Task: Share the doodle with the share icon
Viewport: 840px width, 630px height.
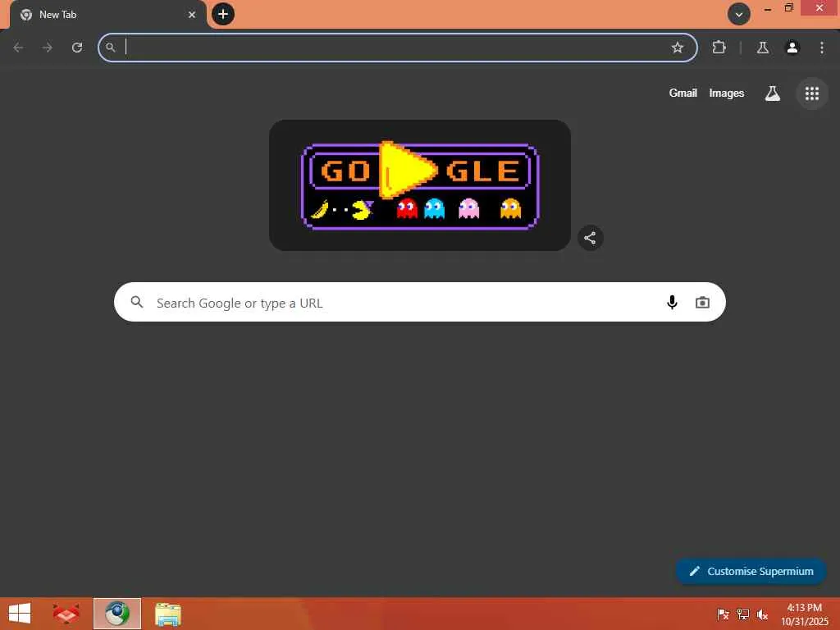Action: coord(590,238)
